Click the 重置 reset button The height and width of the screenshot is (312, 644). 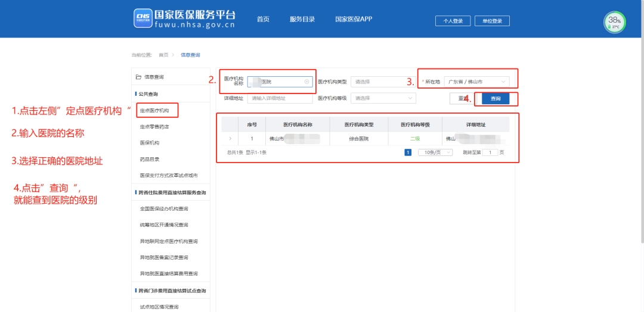pyautogui.click(x=463, y=98)
